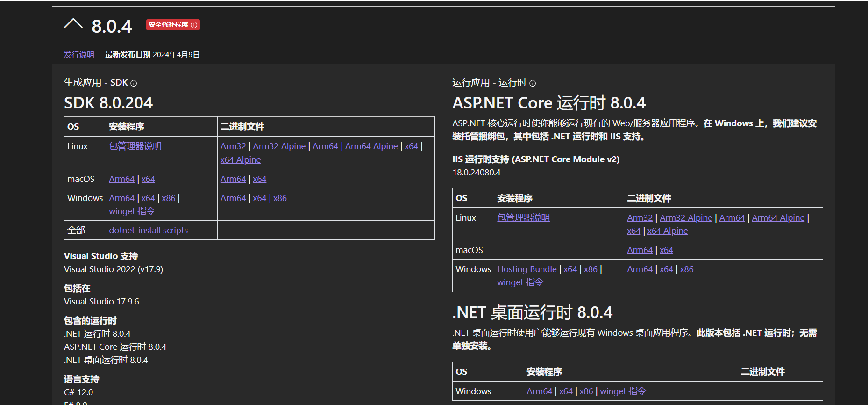Open the 发行说明 release notes link
This screenshot has width=868, height=405.
[79, 55]
